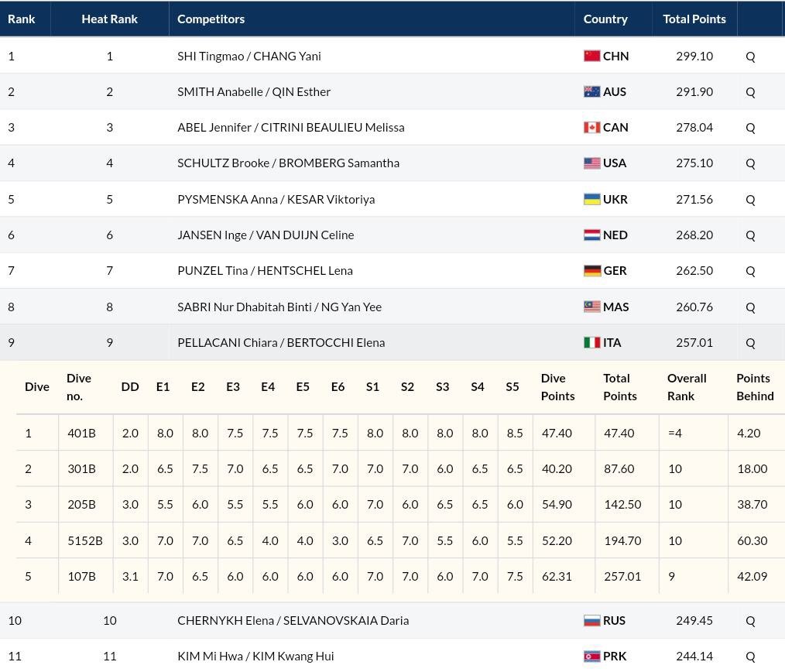Click the Competitors column header

pos(211,19)
